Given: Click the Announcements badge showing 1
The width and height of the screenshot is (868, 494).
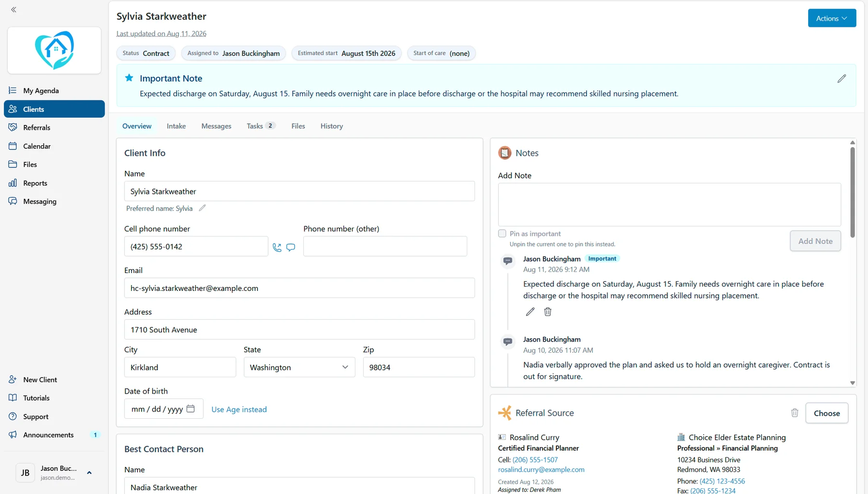Looking at the screenshot, I should (x=95, y=435).
